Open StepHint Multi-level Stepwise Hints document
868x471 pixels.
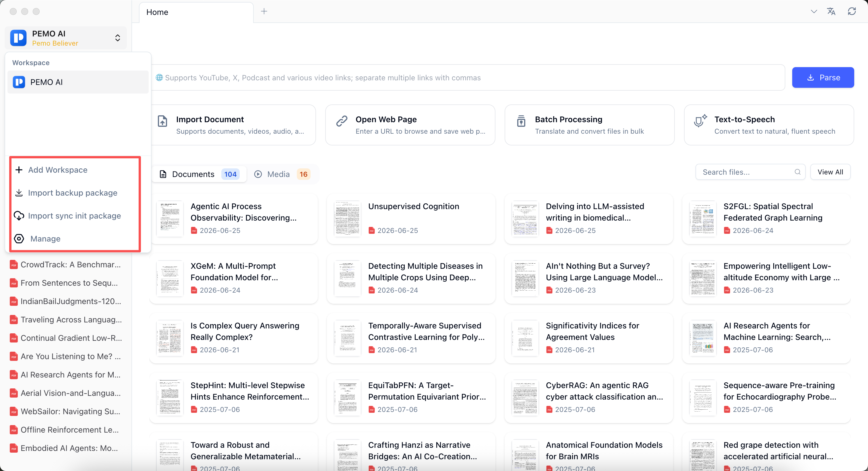click(234, 397)
